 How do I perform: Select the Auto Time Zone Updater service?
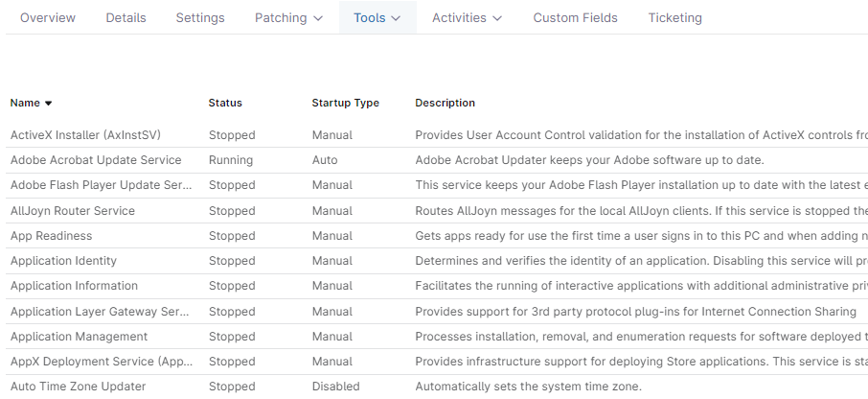click(x=78, y=387)
